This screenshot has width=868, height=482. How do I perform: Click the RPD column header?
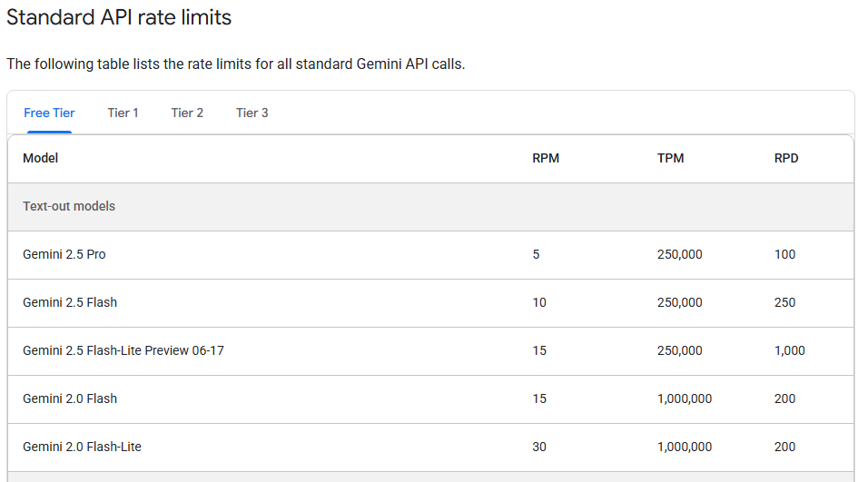(x=786, y=158)
